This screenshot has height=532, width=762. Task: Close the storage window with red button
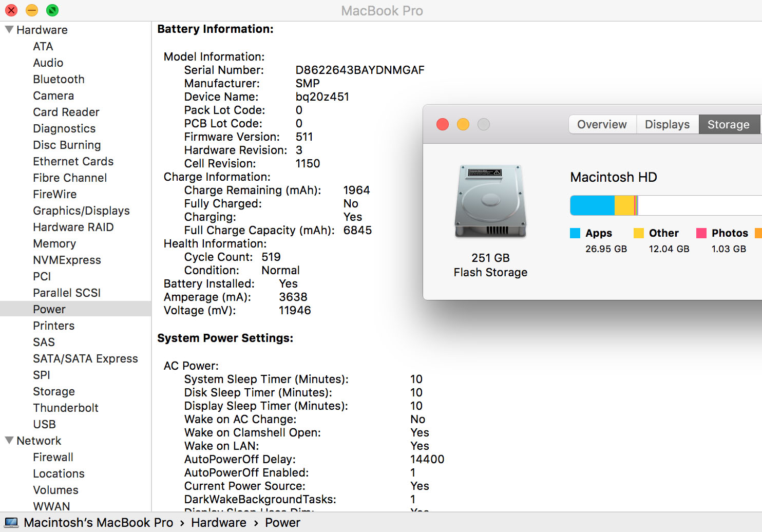(442, 124)
